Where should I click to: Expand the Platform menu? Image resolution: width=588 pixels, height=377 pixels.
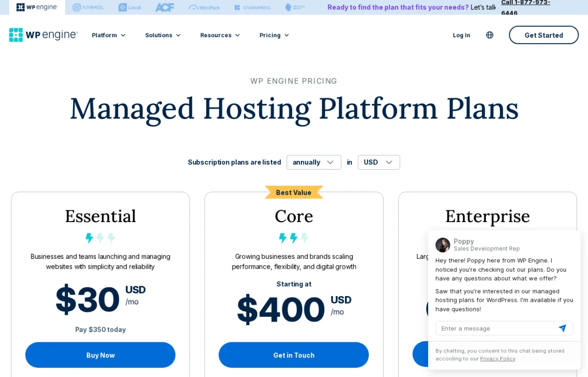(109, 35)
